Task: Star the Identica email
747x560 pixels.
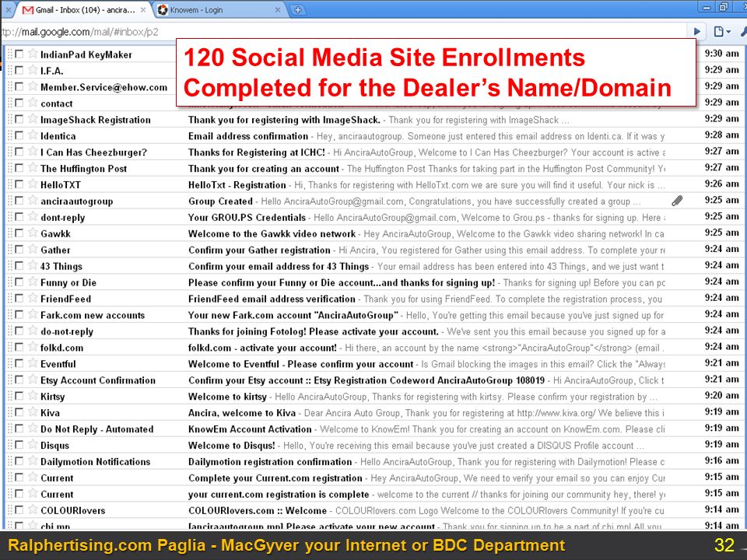Action: point(33,135)
